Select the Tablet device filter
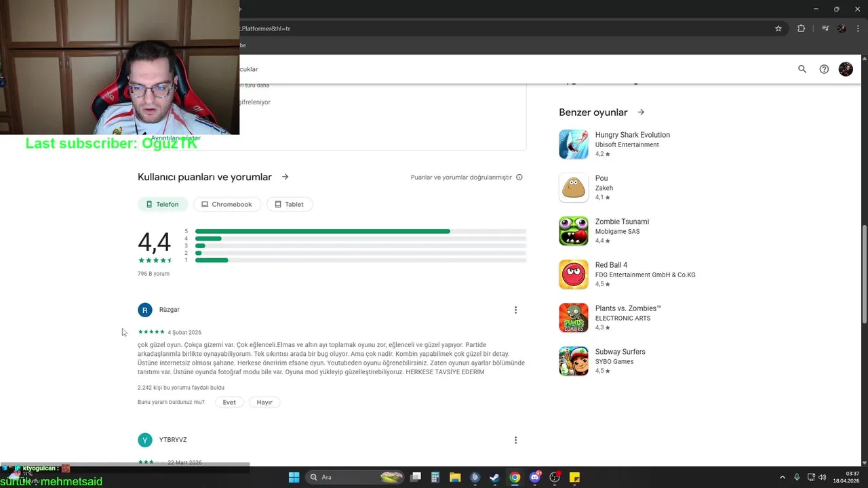 [x=290, y=204]
